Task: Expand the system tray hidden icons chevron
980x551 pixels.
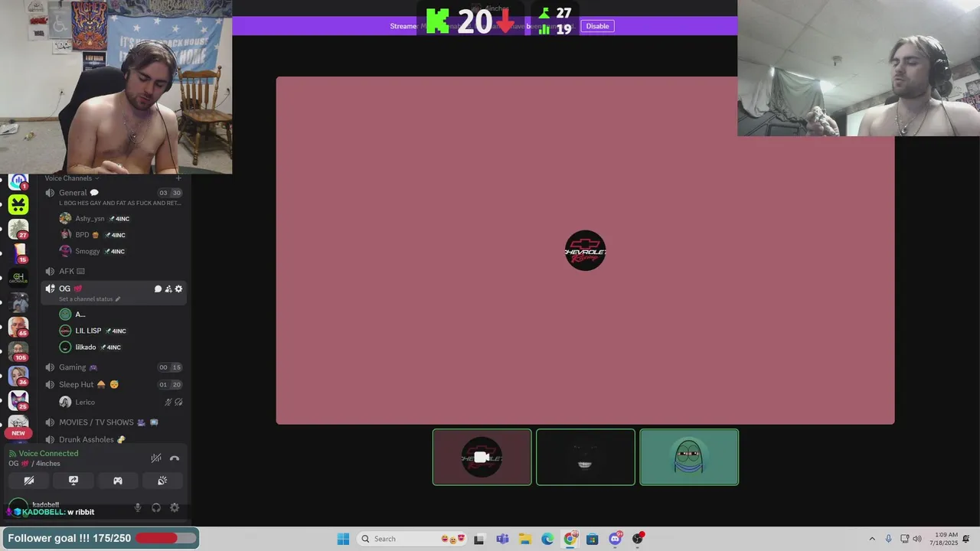Action: point(871,539)
